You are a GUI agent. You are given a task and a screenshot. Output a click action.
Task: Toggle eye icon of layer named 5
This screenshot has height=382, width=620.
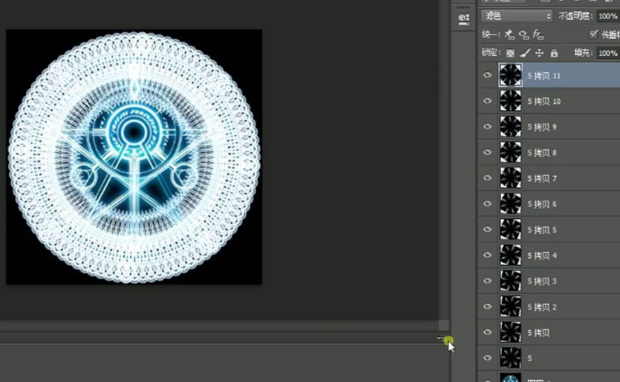point(487,358)
